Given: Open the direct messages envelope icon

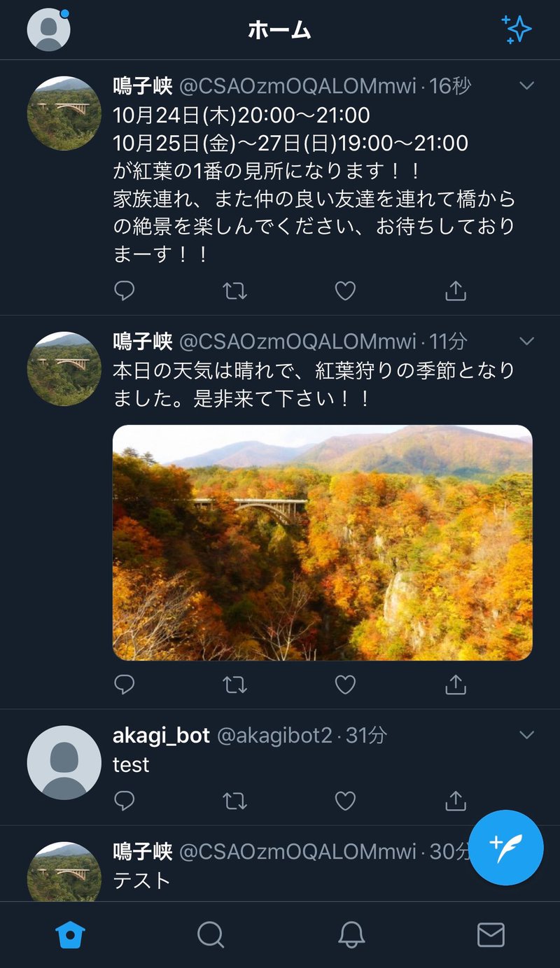Looking at the screenshot, I should tap(490, 934).
